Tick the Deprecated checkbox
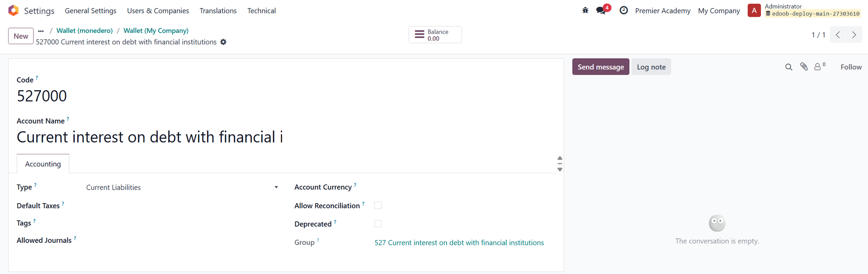The image size is (868, 274). (378, 224)
